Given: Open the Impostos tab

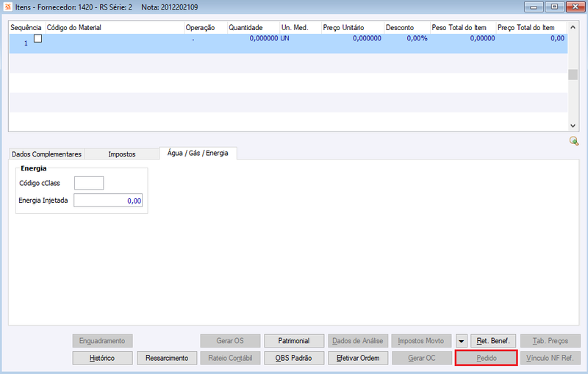Looking at the screenshot, I should pos(122,154).
